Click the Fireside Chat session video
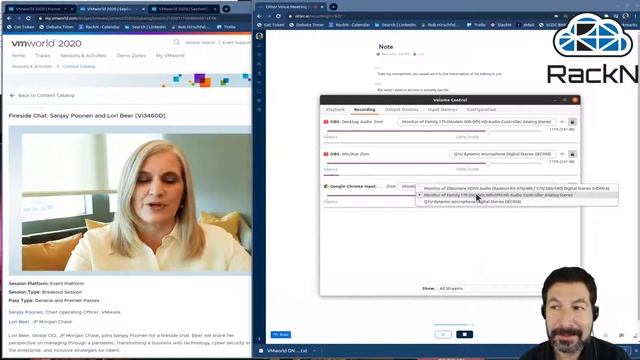Image resolution: width=640 pixels, height=360 pixels. point(130,200)
